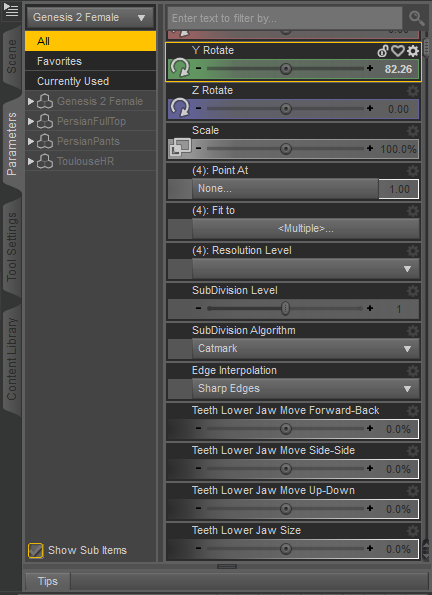The width and height of the screenshot is (432, 595).
Task: Click the SubDivision Level slider handle
Action: point(285,309)
